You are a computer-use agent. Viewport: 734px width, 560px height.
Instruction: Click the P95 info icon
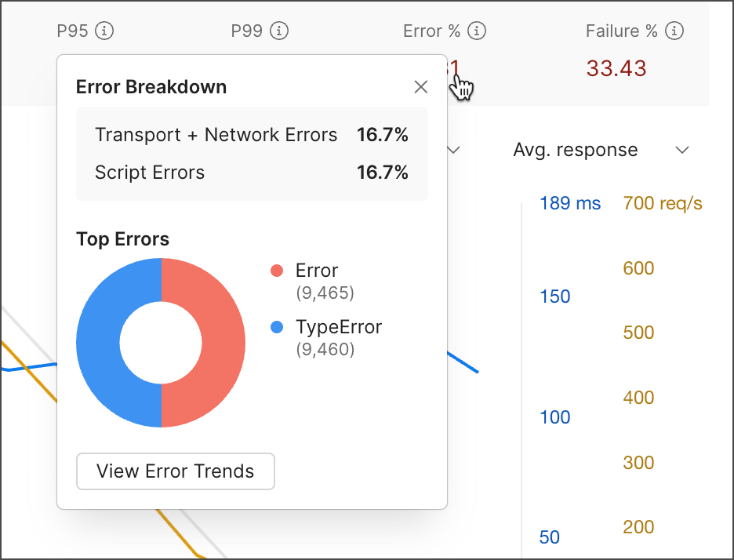coord(106,31)
